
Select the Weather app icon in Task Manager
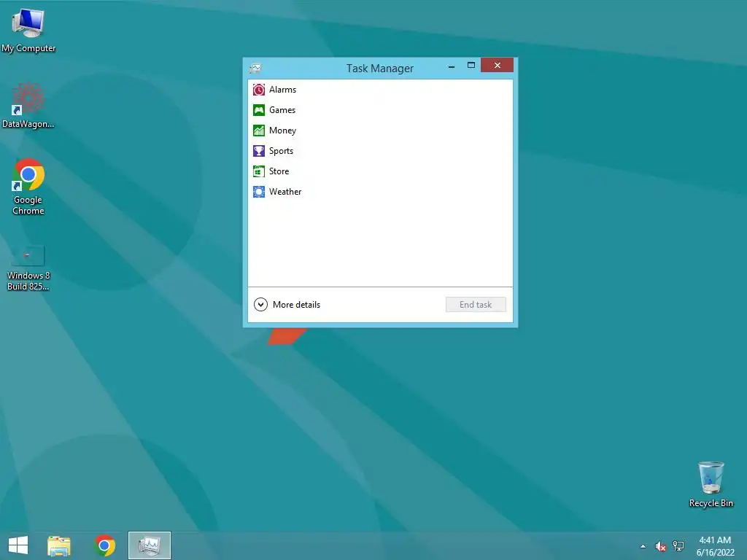[259, 192]
